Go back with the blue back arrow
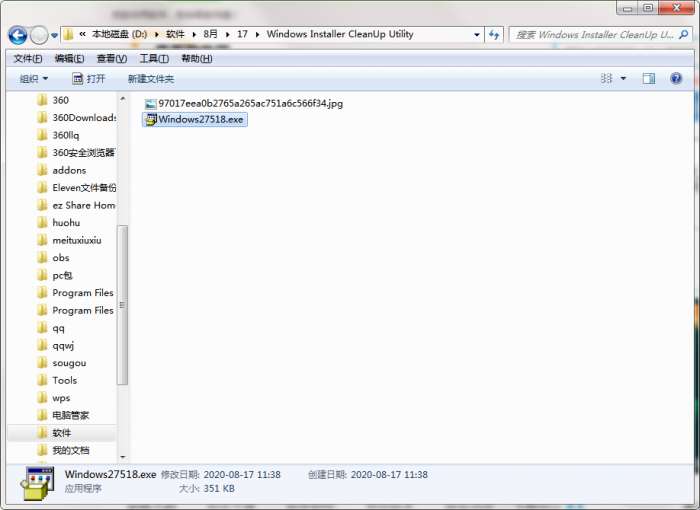700x510 pixels. 18,35
